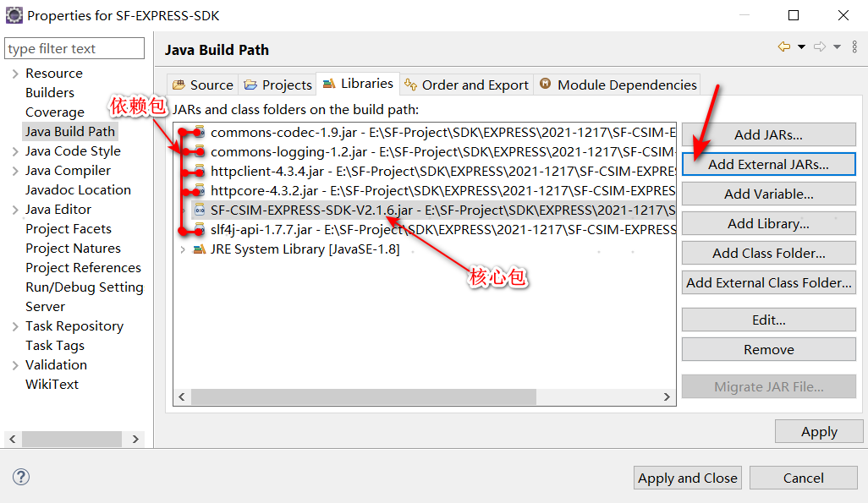
Task: Select httpclient-4.3.4.jar in the list
Action: [266, 172]
